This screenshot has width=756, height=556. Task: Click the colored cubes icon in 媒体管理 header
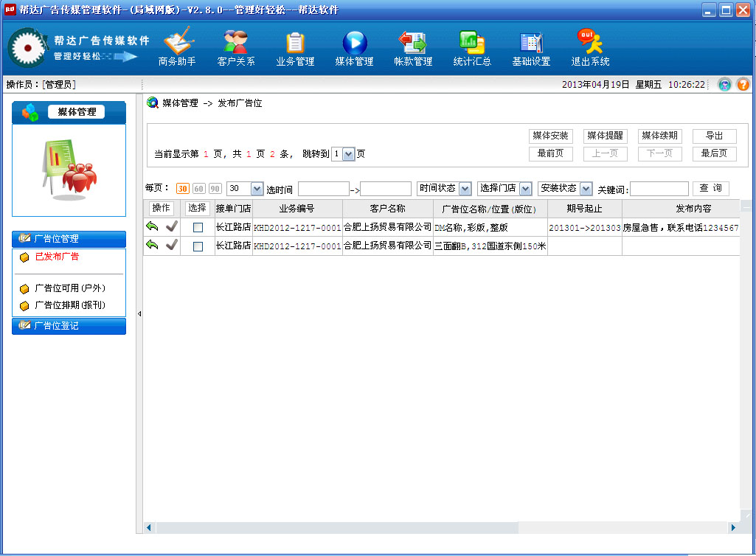pos(30,112)
